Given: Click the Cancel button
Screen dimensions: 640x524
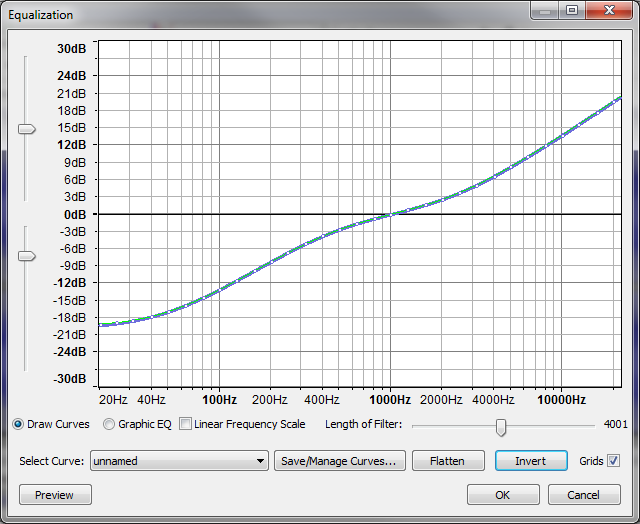Looking at the screenshot, I should [x=584, y=495].
